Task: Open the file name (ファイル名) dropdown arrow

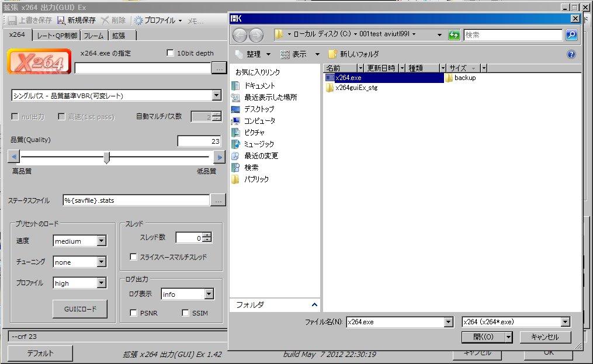Action: [449, 322]
